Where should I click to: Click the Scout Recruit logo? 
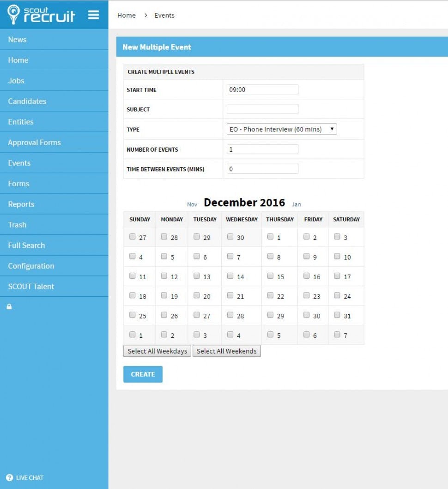click(42, 14)
